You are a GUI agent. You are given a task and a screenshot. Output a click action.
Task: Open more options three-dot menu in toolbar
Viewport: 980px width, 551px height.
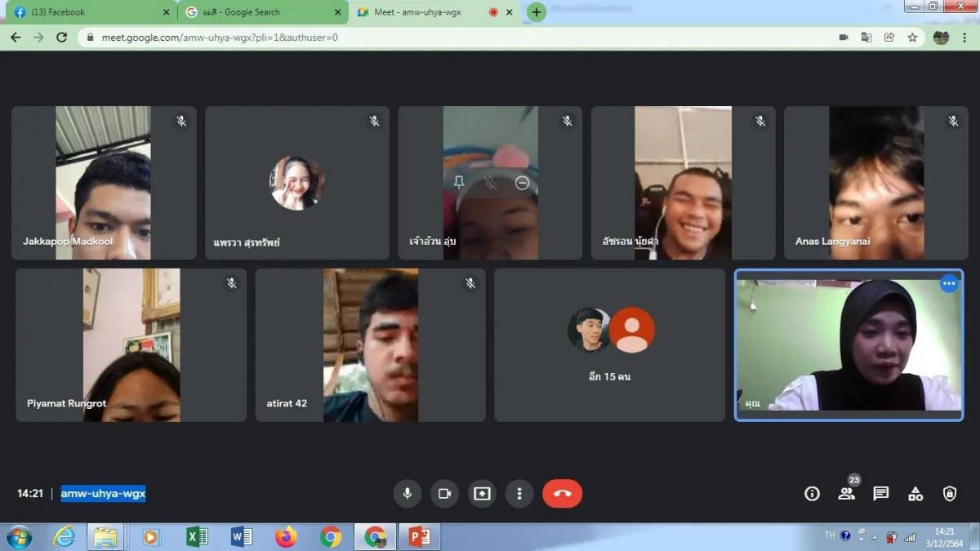point(519,494)
